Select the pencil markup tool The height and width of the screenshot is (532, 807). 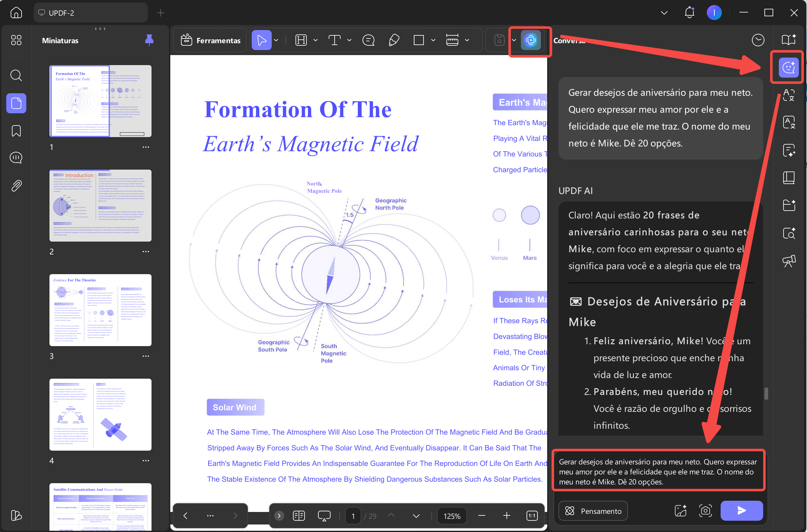(x=394, y=40)
